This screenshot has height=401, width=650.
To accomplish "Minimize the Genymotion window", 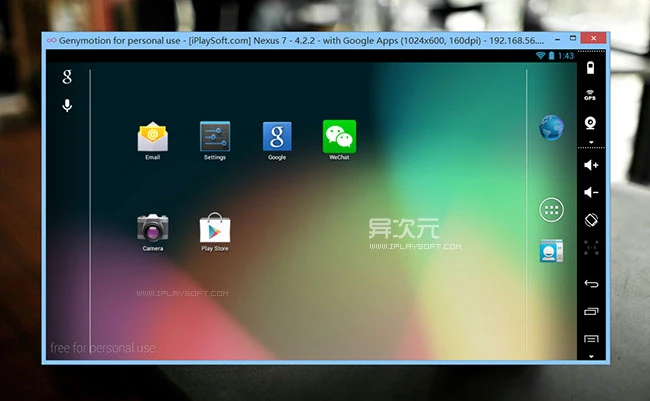I will (558, 39).
